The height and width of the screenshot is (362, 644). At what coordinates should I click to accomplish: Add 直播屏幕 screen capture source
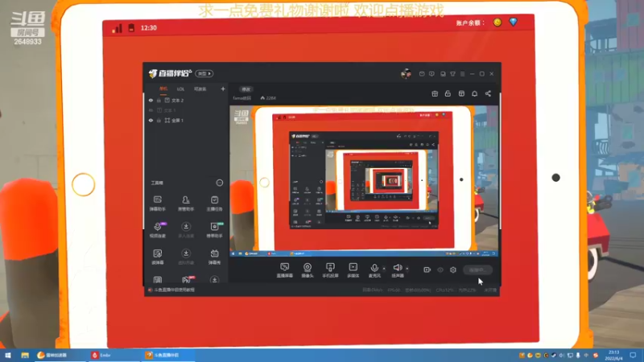285,270
